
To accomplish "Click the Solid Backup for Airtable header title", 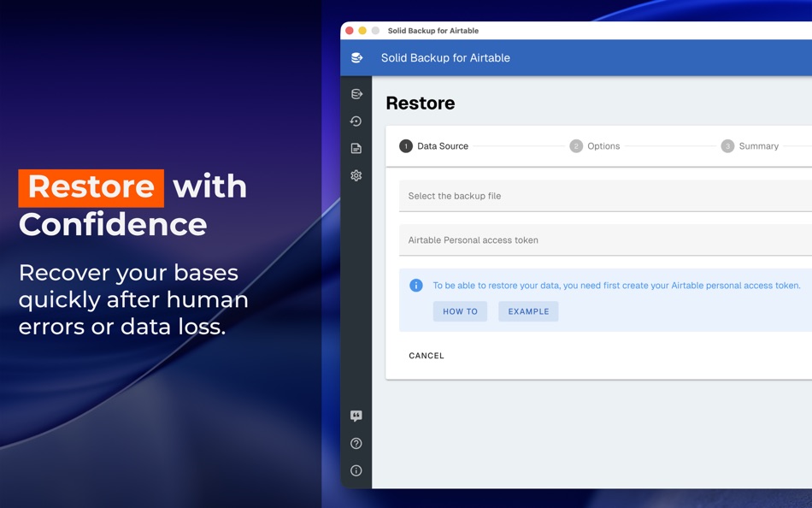I will tap(445, 57).
